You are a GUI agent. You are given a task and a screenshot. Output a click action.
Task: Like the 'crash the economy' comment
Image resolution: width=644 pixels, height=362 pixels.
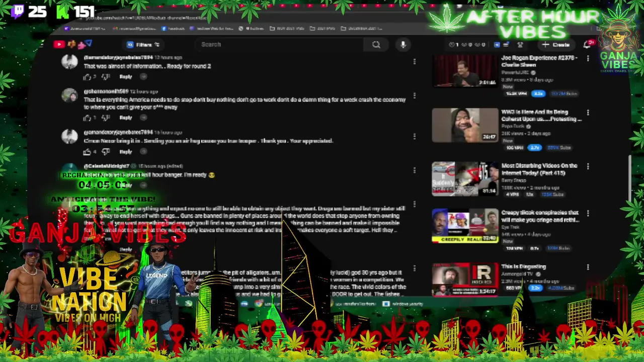coord(87,118)
